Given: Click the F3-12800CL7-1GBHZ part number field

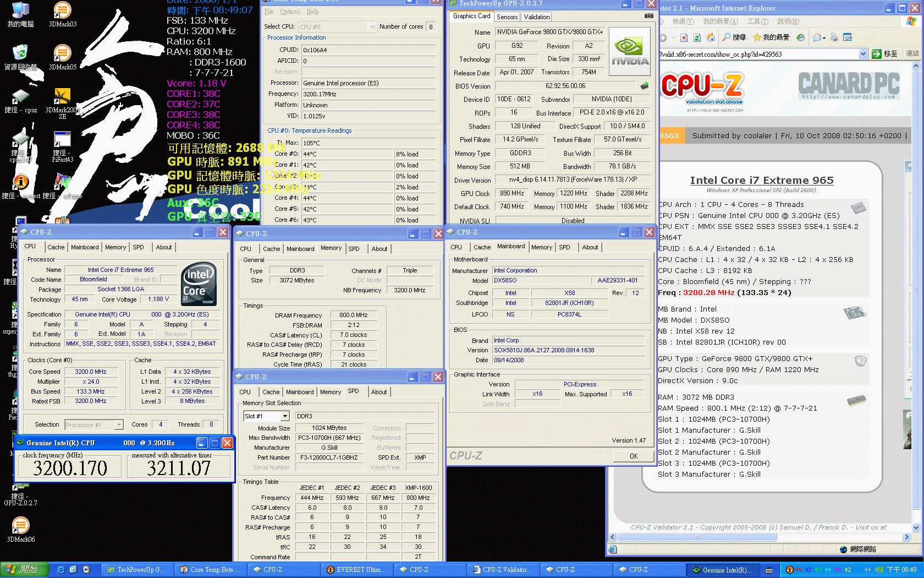Looking at the screenshot, I should click(329, 457).
